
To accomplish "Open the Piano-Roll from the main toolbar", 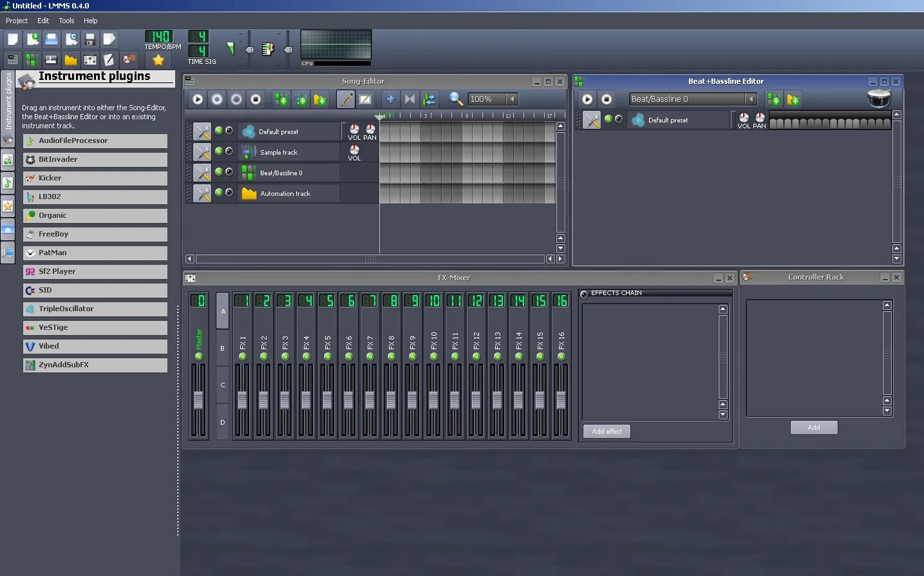I will pyautogui.click(x=52, y=59).
